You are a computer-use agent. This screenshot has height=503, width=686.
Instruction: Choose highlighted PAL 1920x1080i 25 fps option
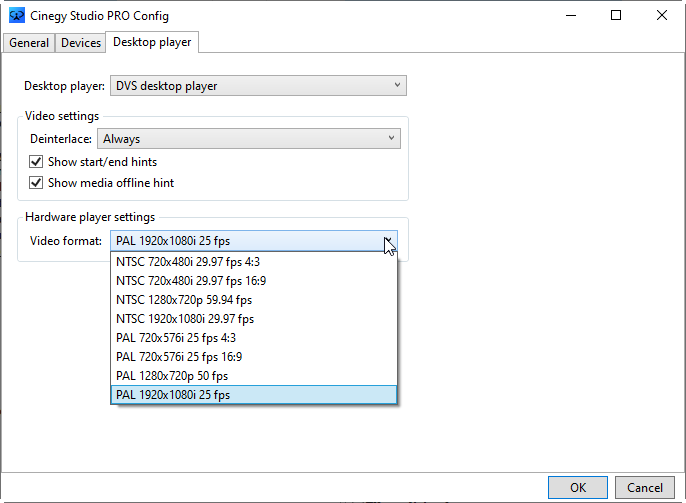(x=254, y=395)
